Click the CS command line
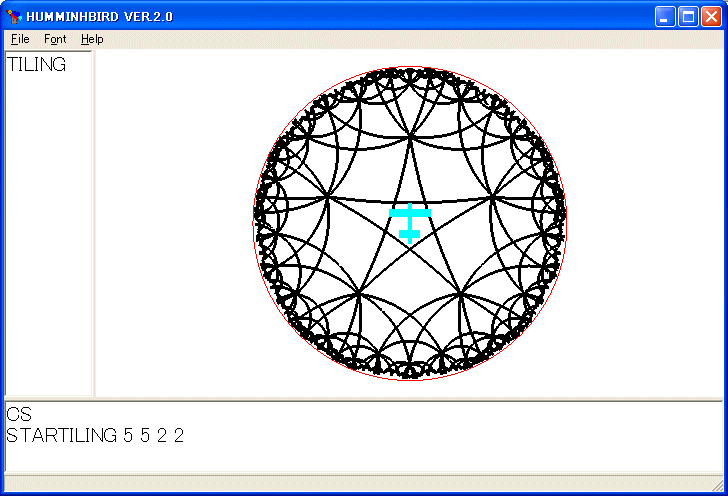The width and height of the screenshot is (728, 496). click(x=19, y=414)
